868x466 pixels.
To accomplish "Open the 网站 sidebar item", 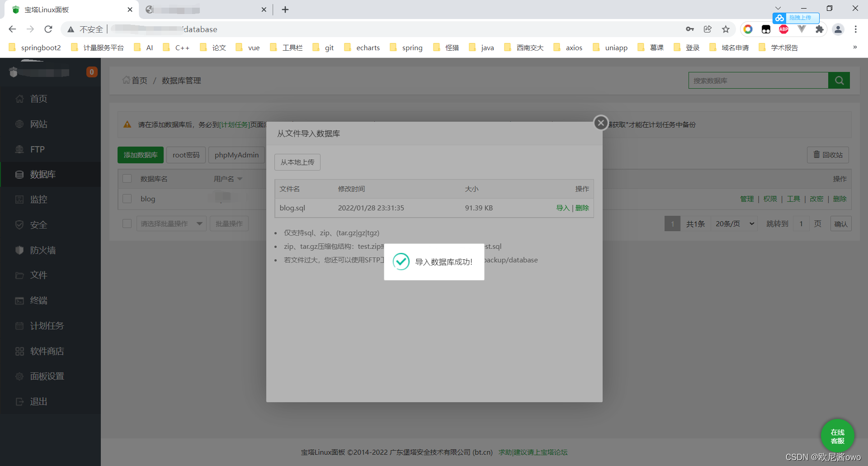I will [50, 124].
